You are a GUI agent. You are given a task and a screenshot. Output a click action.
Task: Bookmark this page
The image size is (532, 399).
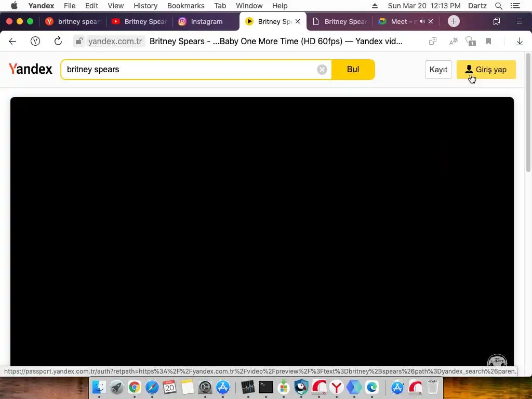point(488,42)
